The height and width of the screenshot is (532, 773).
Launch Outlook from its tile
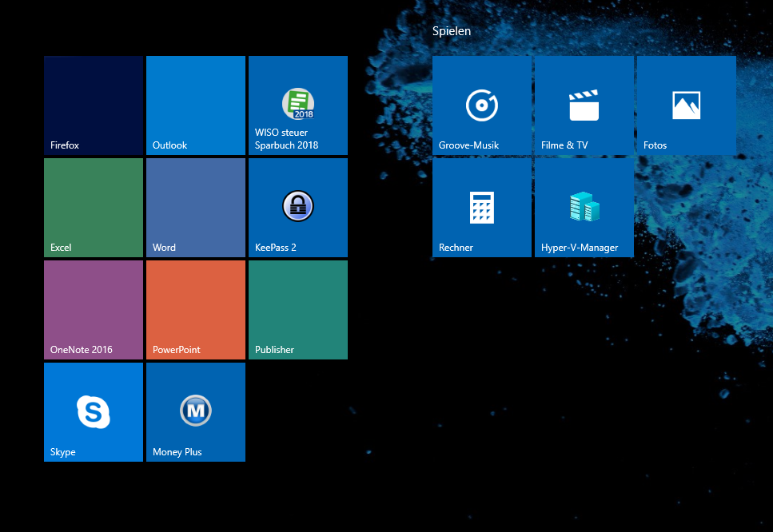click(x=196, y=105)
